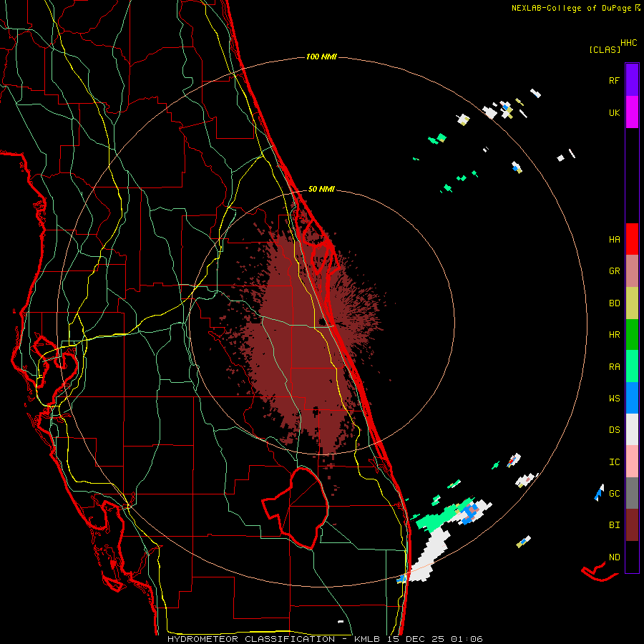Click the BI brown legend color block
Image resolution: width=644 pixels, height=644 pixels.
pos(632,525)
